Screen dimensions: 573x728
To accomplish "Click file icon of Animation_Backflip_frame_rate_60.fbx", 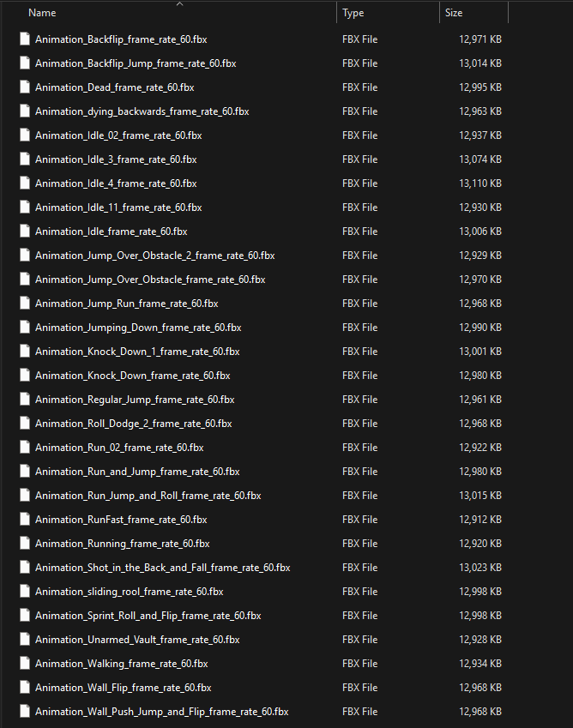I will 25,39.
